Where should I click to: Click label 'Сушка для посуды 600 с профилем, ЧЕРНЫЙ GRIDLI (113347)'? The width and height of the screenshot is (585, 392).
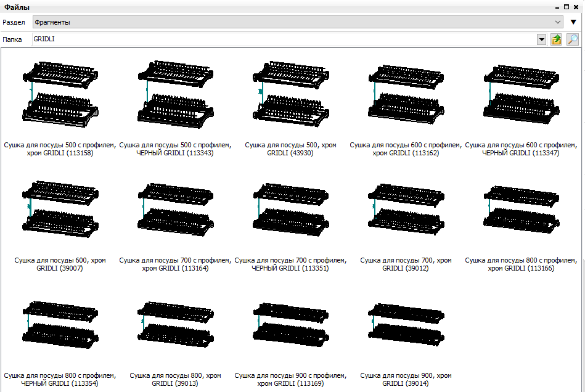[522, 149]
